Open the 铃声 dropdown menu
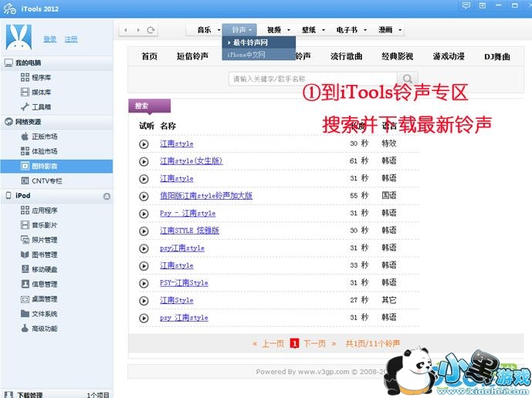This screenshot has height=398, width=532. (239, 30)
